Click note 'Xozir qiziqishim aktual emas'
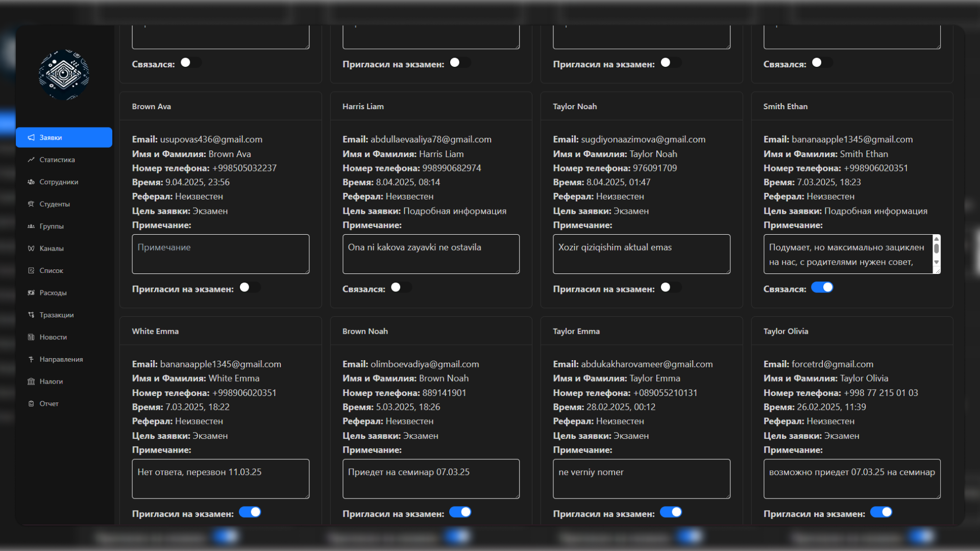This screenshot has height=551, width=980. pyautogui.click(x=642, y=254)
